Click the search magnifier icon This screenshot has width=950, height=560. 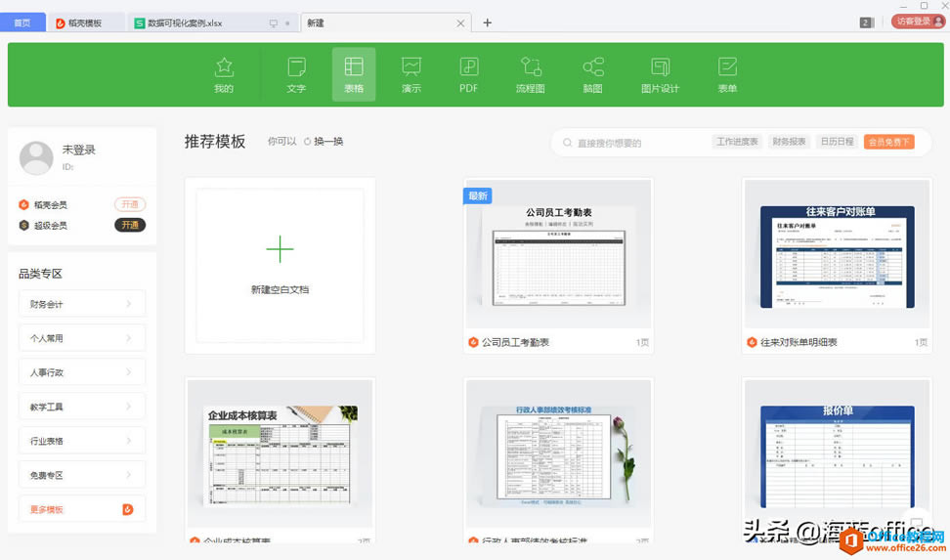point(567,143)
